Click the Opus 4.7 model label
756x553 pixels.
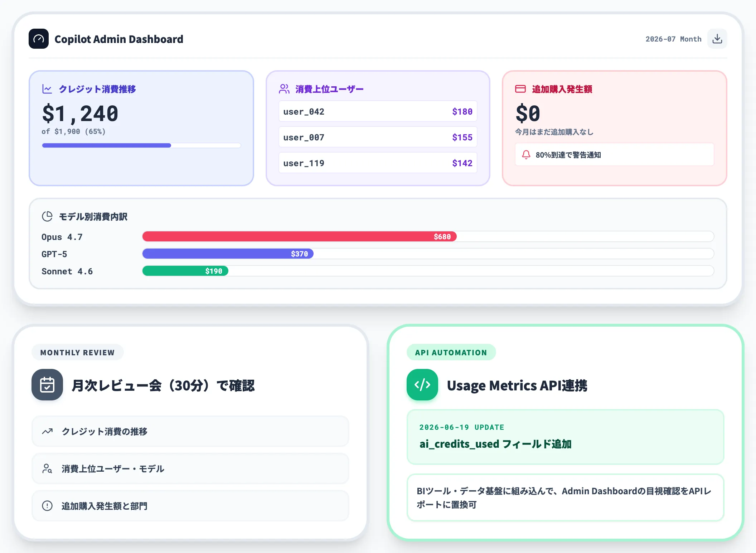tap(62, 237)
